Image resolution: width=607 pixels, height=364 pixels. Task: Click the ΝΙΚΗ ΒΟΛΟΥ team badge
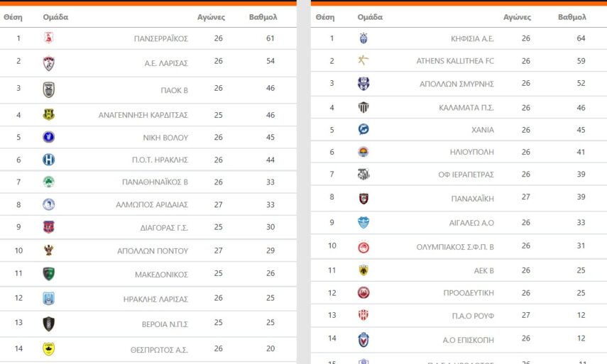48,137
